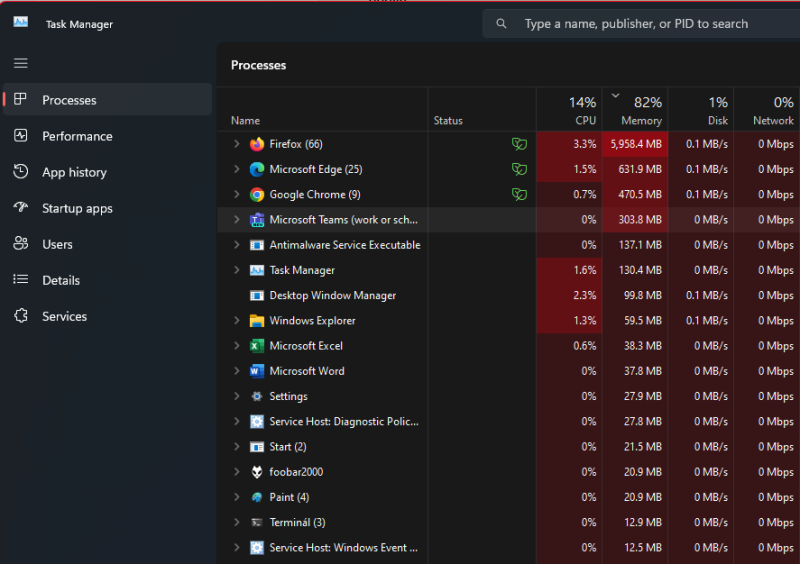Click the Microsoft Edge process icon
Viewport: 800px width, 564px height.
click(x=257, y=169)
